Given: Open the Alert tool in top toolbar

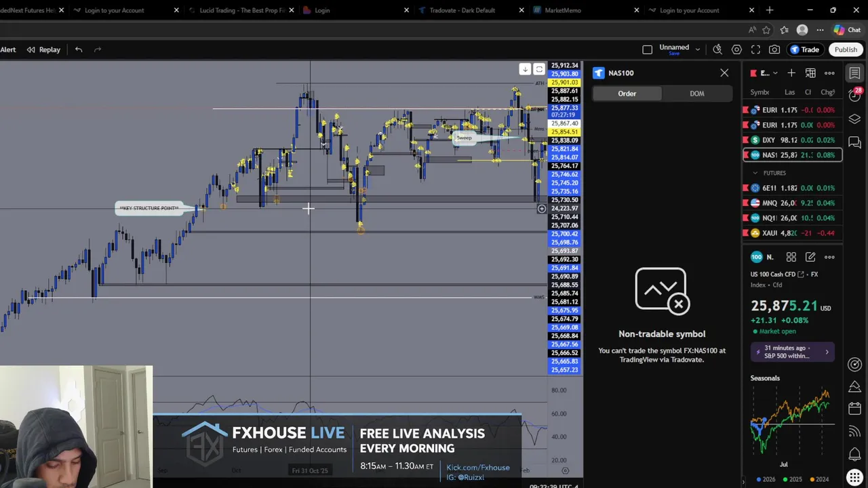Looking at the screenshot, I should coord(8,49).
